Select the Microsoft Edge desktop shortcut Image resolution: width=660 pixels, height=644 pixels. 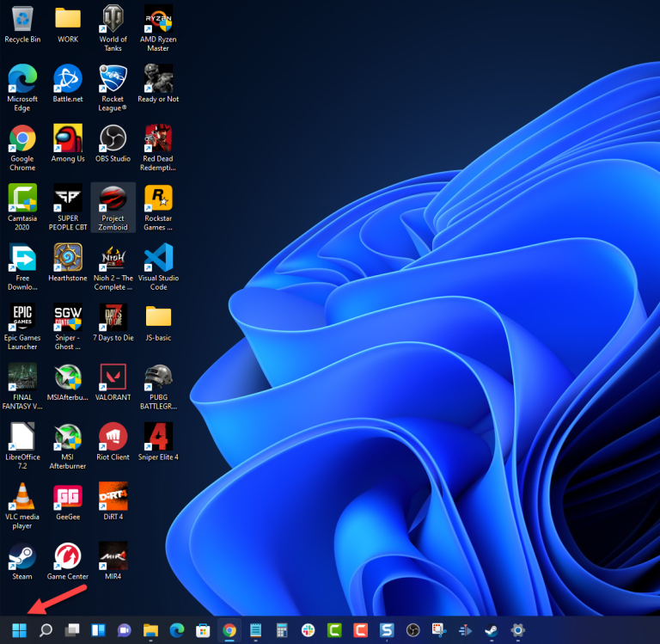coord(22,89)
